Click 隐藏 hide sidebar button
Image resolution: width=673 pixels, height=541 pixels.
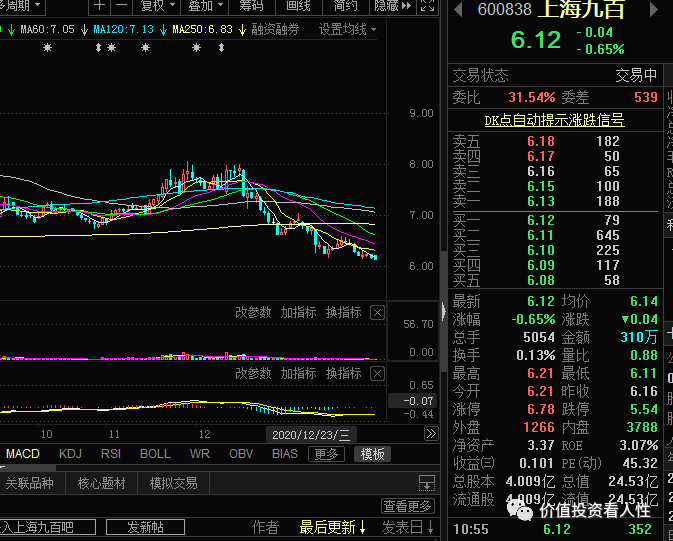pyautogui.click(x=392, y=6)
